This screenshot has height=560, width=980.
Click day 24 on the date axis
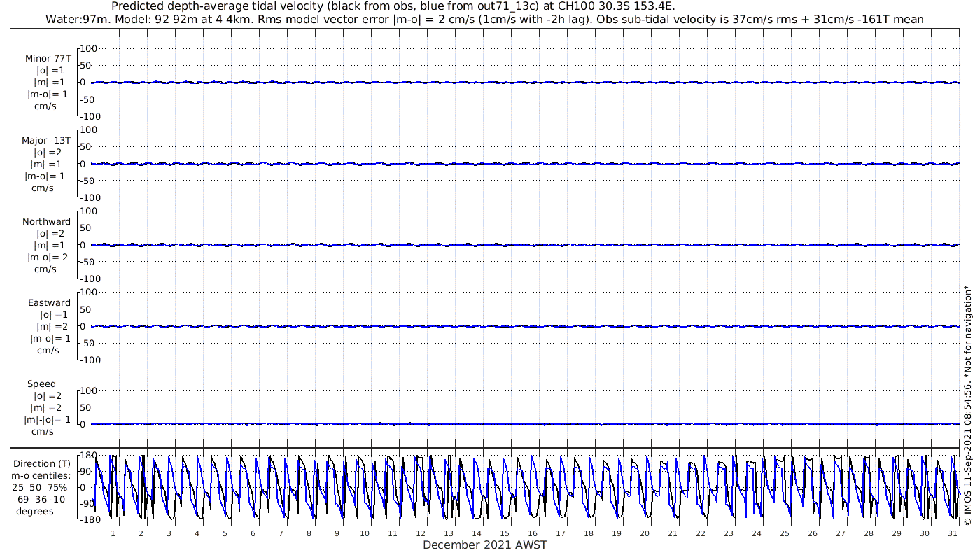[757, 533]
